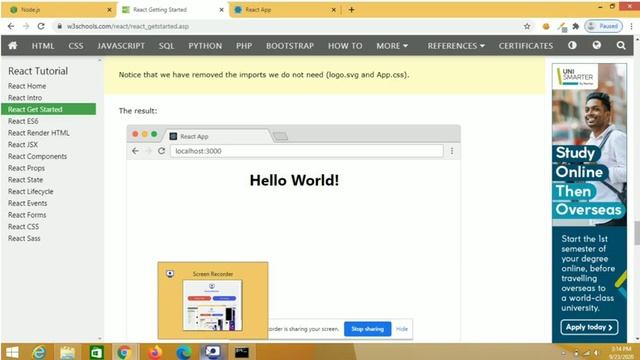Go back with the browser back arrow
Image resolution: width=640 pixels, height=360 pixels.
[11, 26]
